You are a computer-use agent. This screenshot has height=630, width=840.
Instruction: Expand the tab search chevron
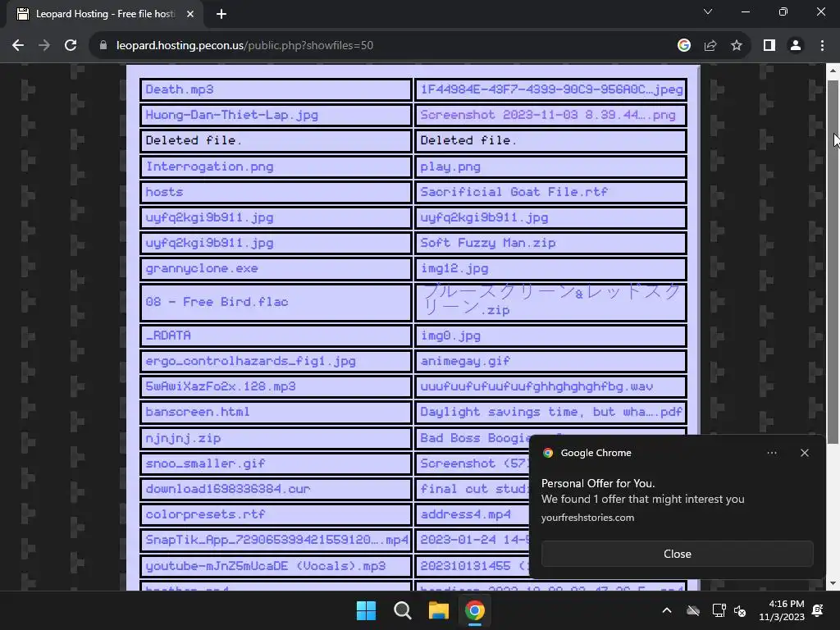(708, 11)
